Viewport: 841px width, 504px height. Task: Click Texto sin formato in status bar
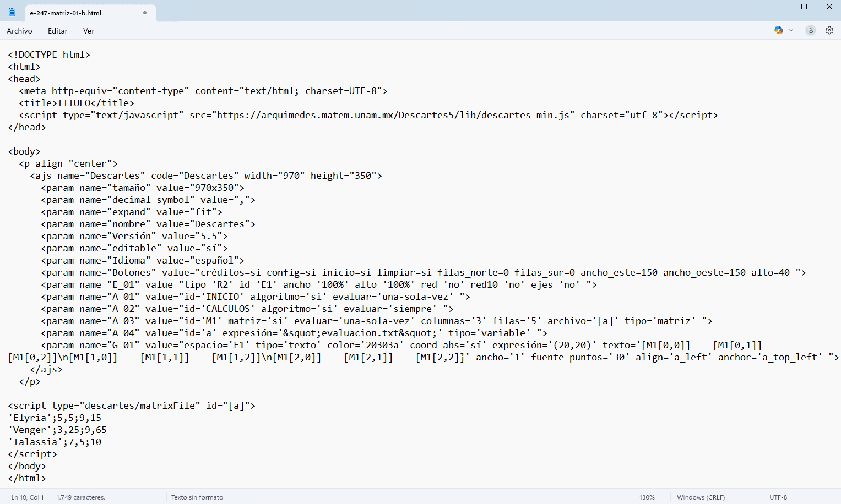[x=197, y=497]
